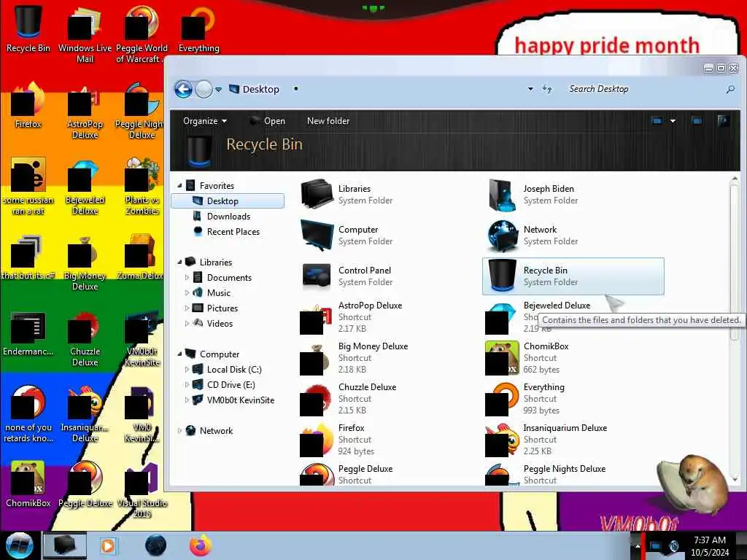The height and width of the screenshot is (560, 747).
Task: Click Open in the command bar
Action: tap(268, 121)
